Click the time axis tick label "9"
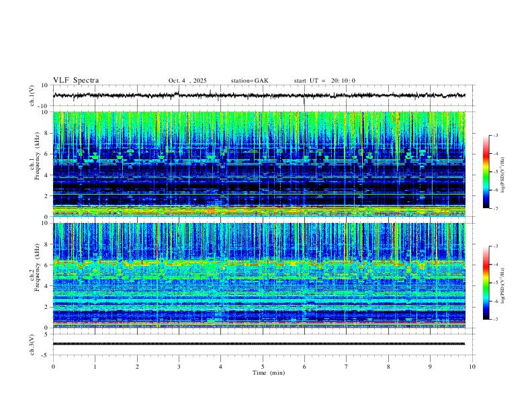532x411 pixels. pos(430,367)
